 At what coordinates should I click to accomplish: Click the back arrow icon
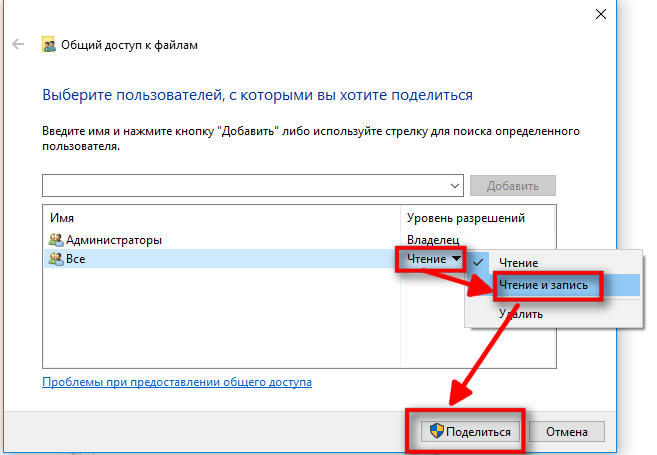pos(18,44)
